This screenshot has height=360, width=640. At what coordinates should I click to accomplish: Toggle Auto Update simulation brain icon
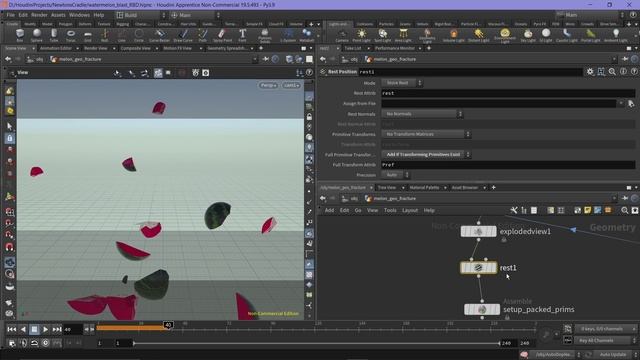click(x=524, y=354)
